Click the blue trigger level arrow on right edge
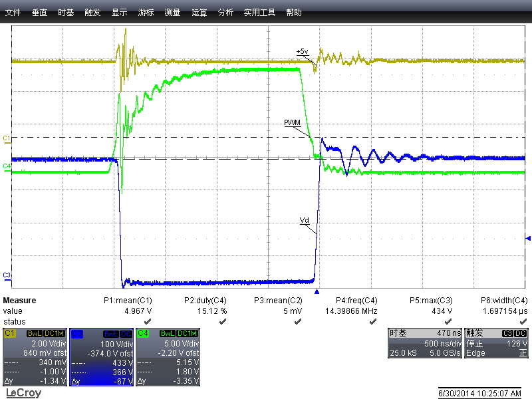This screenshot has width=532, height=399. coord(528,239)
